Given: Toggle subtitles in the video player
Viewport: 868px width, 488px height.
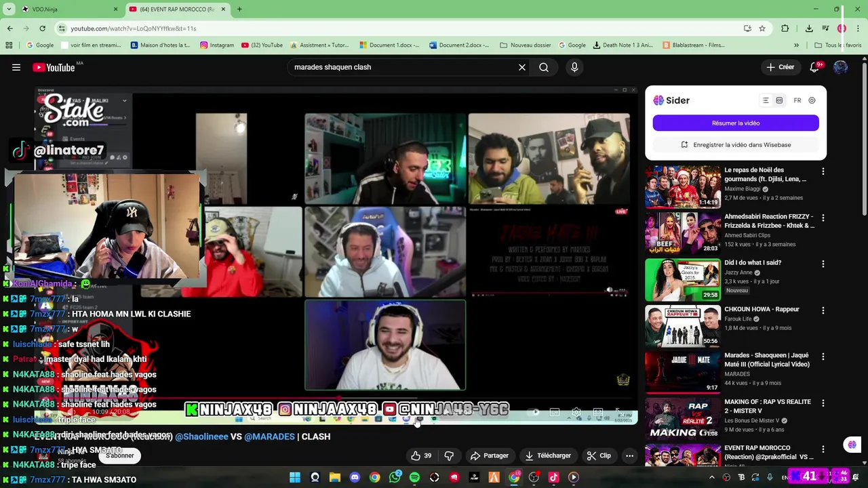Looking at the screenshot, I should click(x=555, y=411).
